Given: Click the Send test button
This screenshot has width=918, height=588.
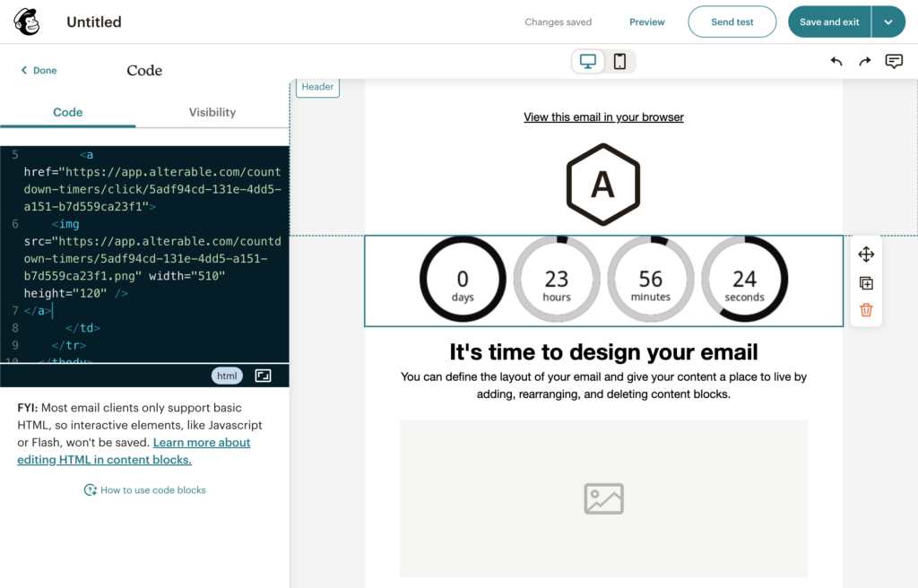Looking at the screenshot, I should pos(732,21).
